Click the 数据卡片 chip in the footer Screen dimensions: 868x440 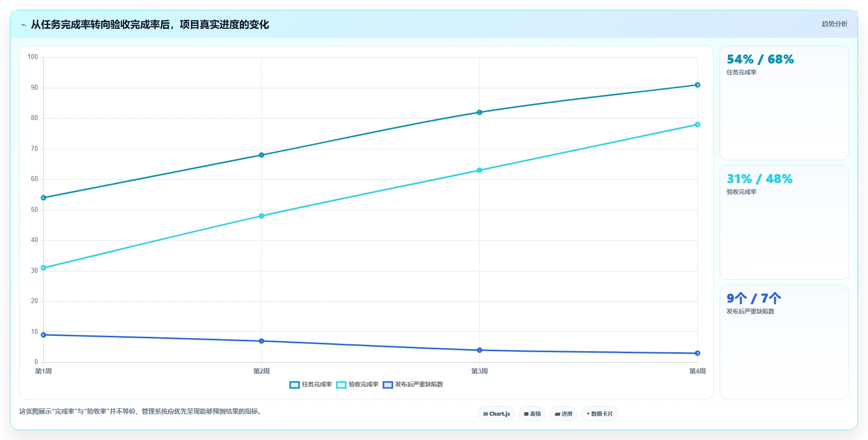point(600,414)
